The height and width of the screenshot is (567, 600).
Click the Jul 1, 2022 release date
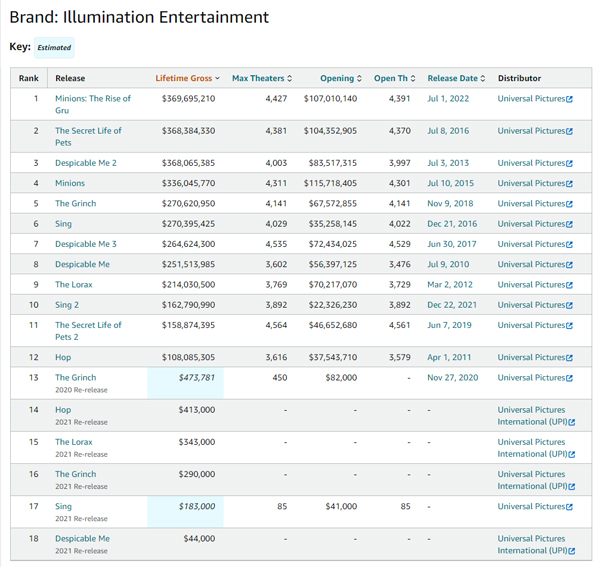[448, 99]
